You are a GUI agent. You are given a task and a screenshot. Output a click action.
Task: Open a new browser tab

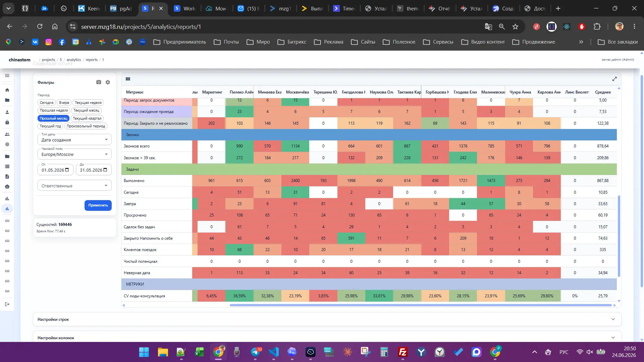click(558, 8)
